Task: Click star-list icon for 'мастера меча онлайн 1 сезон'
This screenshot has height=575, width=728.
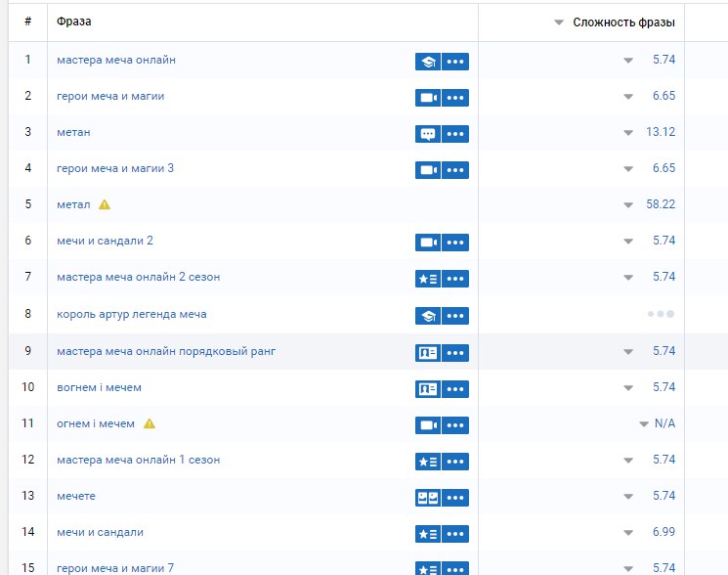Action: point(428,462)
